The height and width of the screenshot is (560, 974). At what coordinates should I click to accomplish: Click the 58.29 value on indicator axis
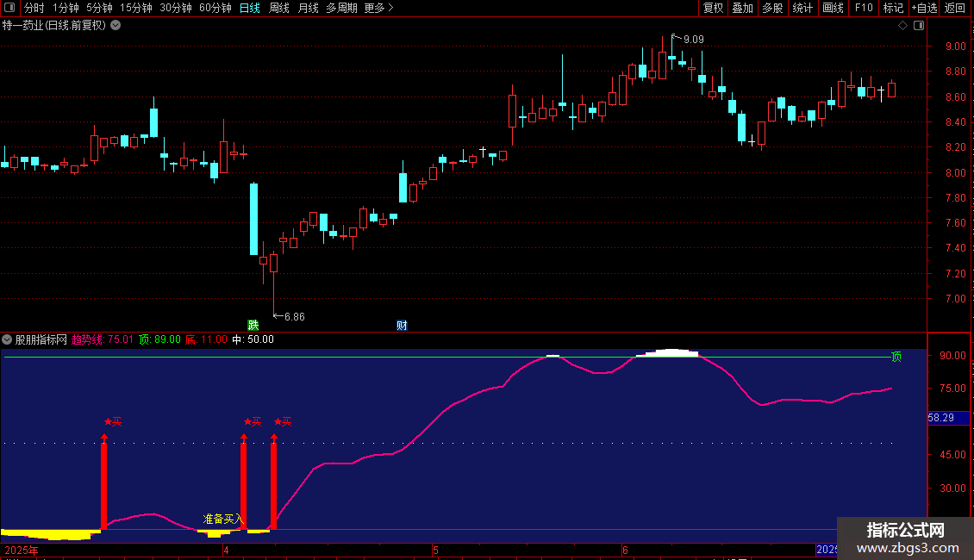point(941,418)
